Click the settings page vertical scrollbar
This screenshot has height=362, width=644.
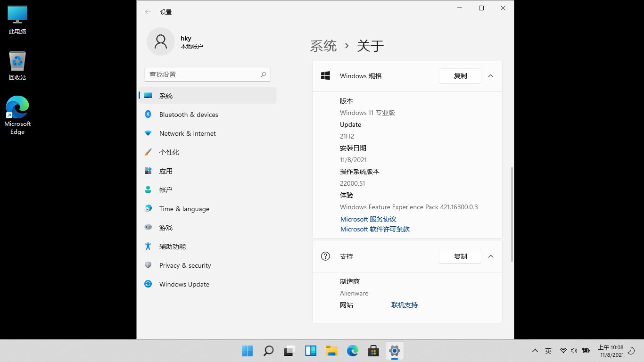click(x=512, y=214)
